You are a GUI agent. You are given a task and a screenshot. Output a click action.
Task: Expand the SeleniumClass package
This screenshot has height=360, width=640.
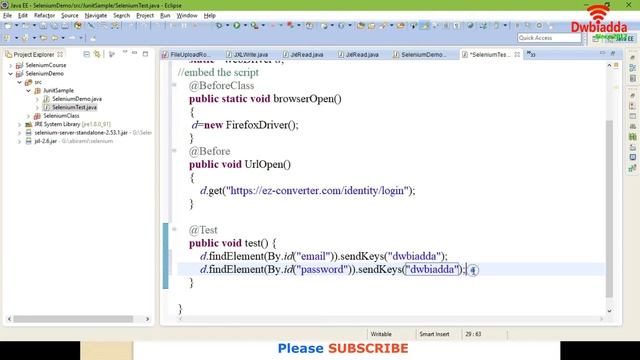point(29,116)
